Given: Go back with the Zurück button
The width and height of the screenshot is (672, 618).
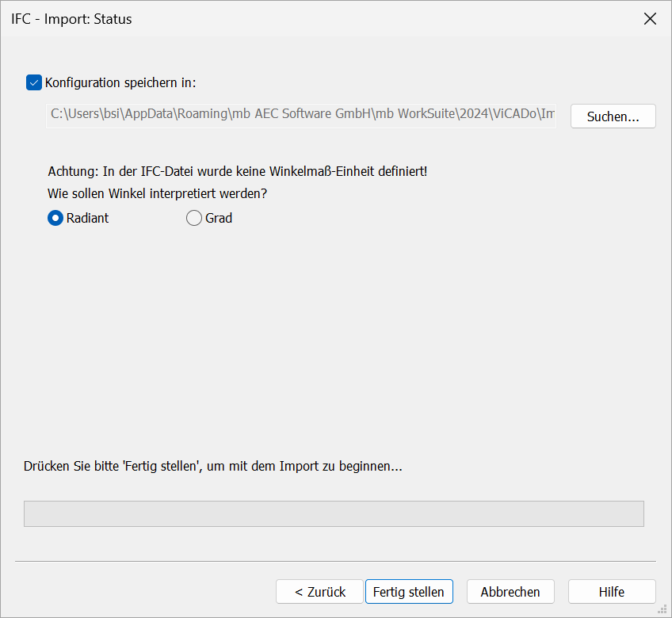Looking at the screenshot, I should 319,591.
